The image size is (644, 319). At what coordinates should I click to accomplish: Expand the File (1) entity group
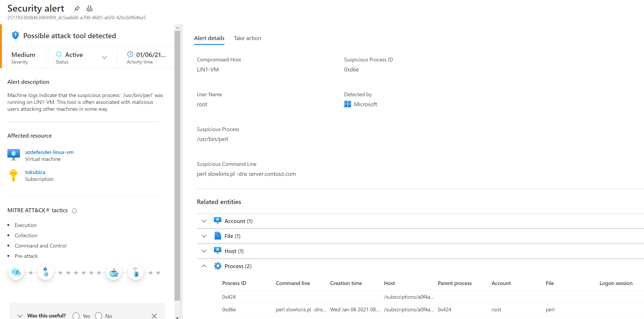tap(204, 236)
